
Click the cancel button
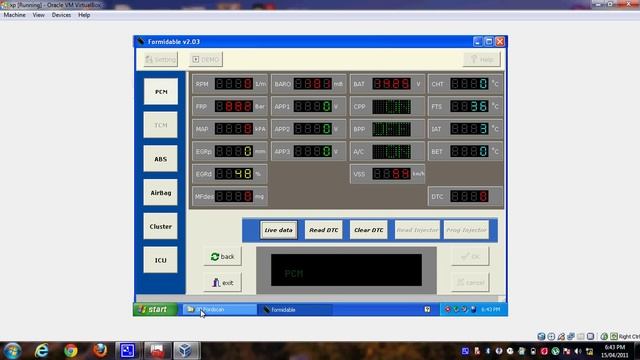pos(470,282)
